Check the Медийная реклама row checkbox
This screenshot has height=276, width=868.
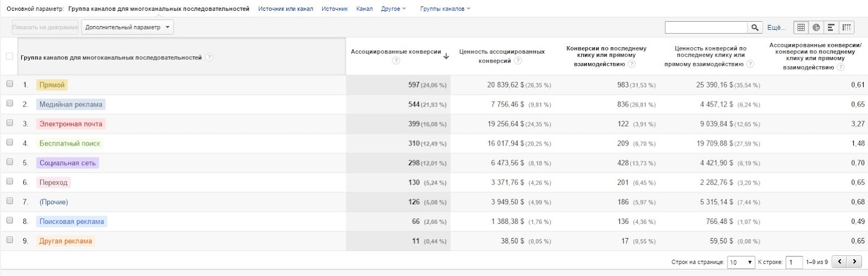[x=10, y=103]
